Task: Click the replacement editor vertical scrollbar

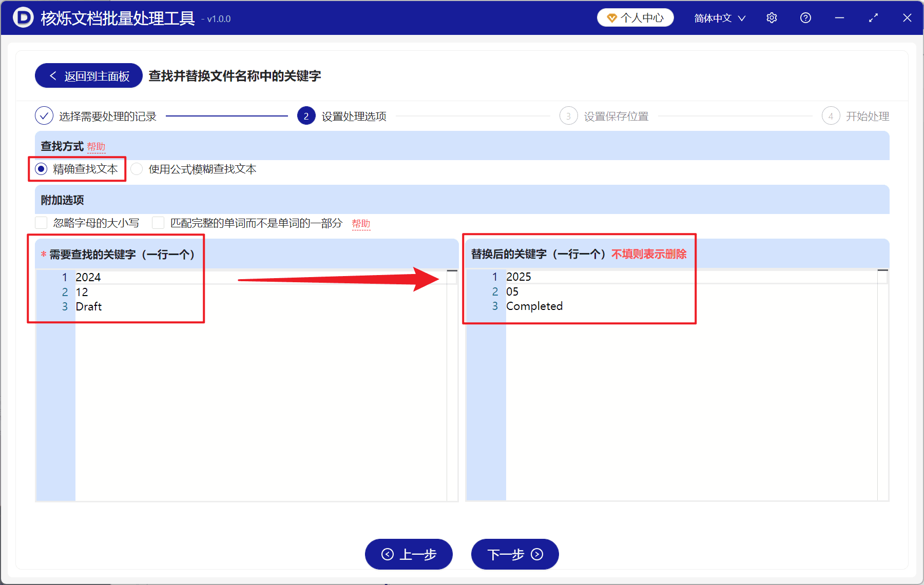Action: point(882,385)
